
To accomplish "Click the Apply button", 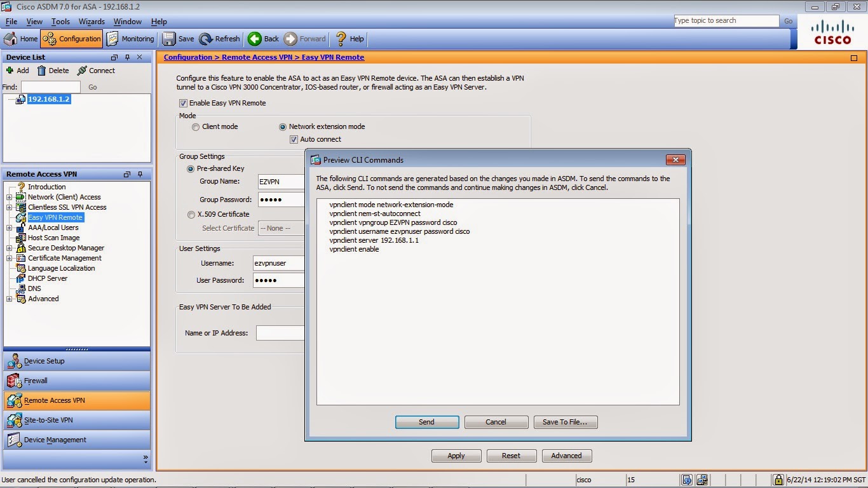I will pos(456,456).
